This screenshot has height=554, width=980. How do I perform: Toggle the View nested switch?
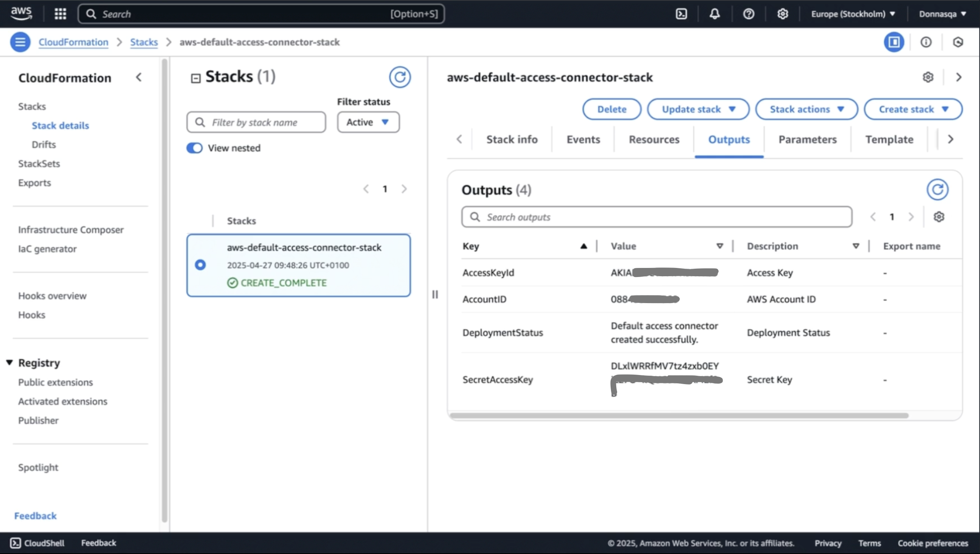point(194,148)
